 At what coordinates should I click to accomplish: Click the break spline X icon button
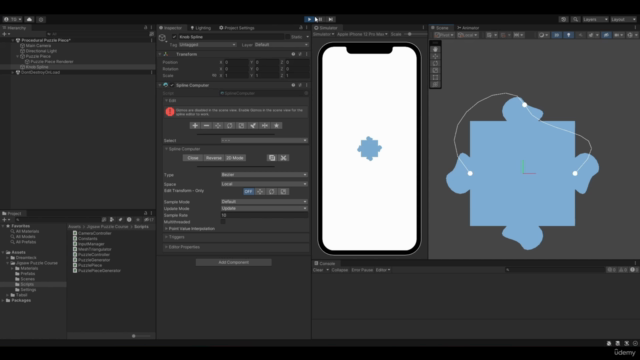[x=284, y=158]
